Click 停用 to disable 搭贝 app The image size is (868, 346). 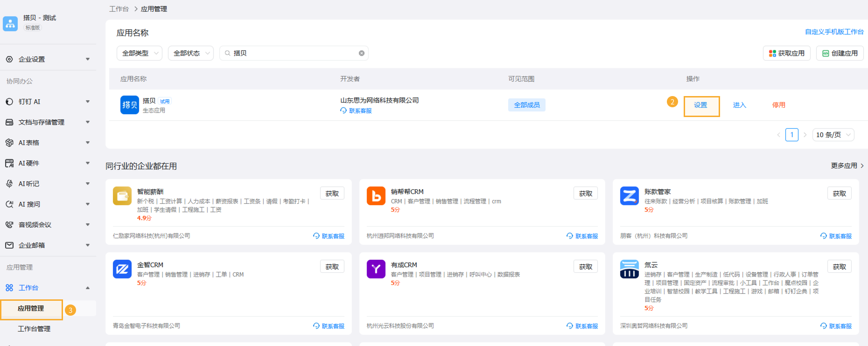tap(779, 105)
